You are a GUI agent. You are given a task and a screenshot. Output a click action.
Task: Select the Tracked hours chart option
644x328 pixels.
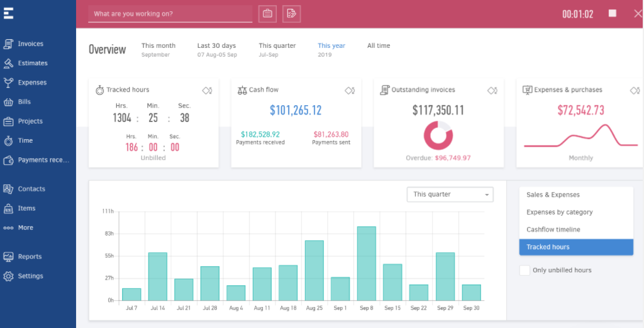[576, 247]
